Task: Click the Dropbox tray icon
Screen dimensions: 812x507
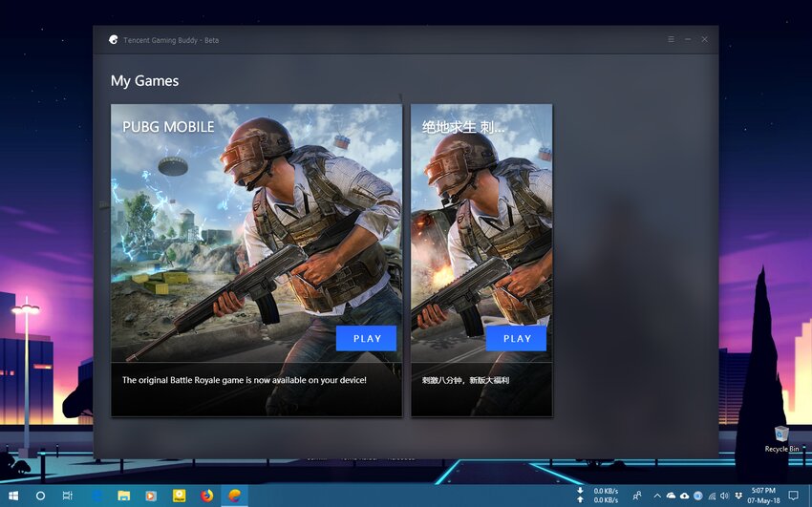Action: tap(737, 496)
